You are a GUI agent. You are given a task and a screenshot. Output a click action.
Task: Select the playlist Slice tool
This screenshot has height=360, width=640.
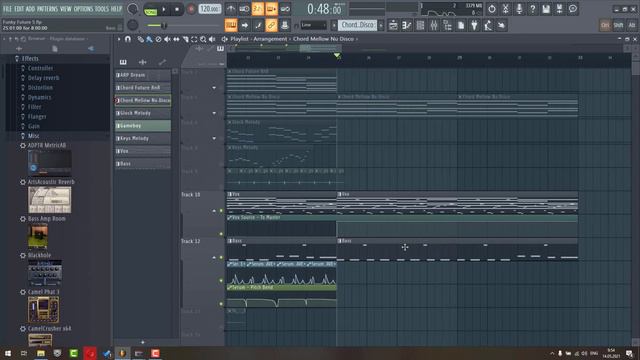[185, 39]
